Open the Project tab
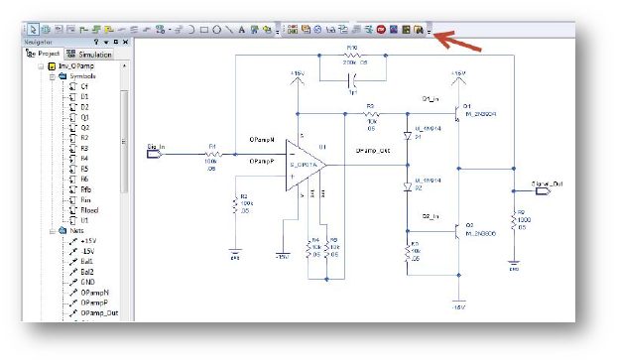 [x=43, y=54]
